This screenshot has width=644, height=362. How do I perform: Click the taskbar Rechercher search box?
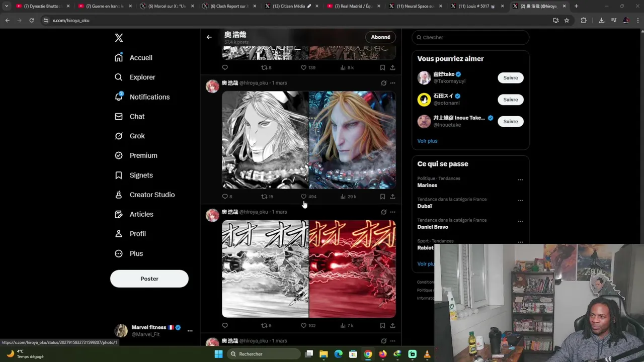pyautogui.click(x=263, y=354)
